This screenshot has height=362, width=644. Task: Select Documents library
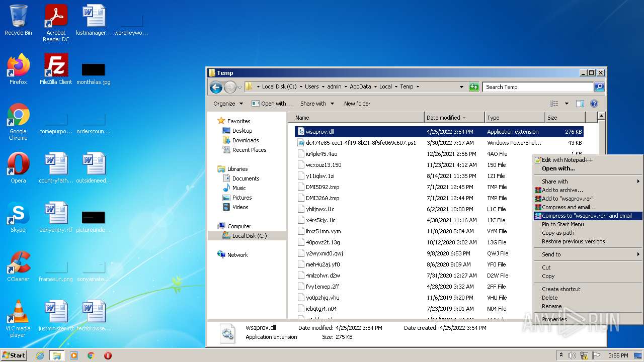[241, 178]
